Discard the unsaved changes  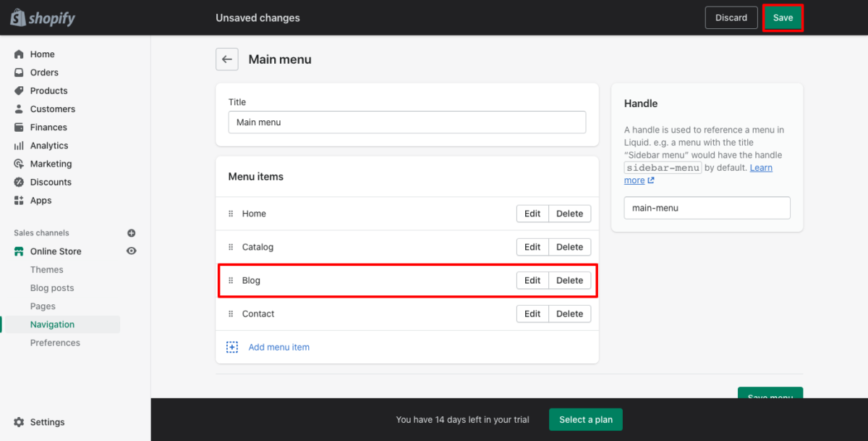tap(731, 17)
